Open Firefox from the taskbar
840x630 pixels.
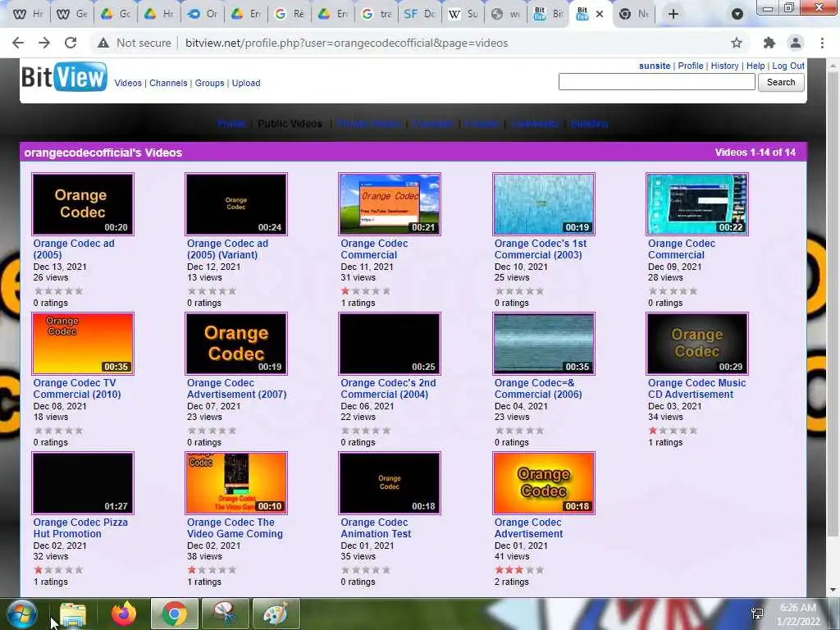[124, 614]
